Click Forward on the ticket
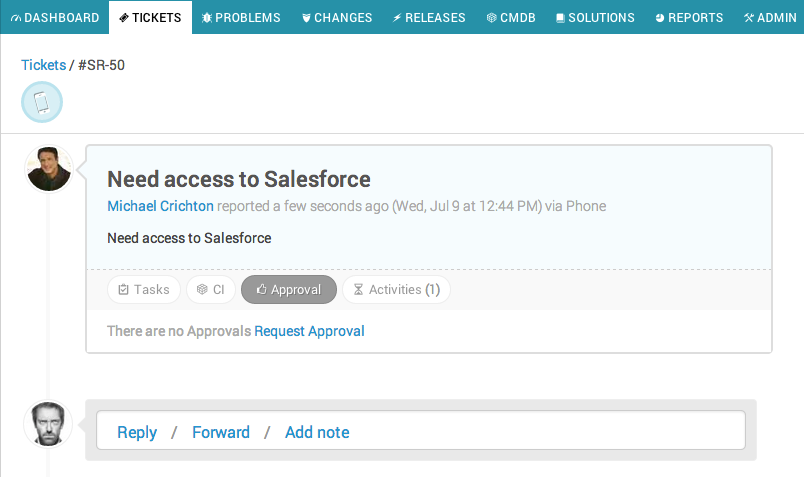The width and height of the screenshot is (804, 477). 221,432
